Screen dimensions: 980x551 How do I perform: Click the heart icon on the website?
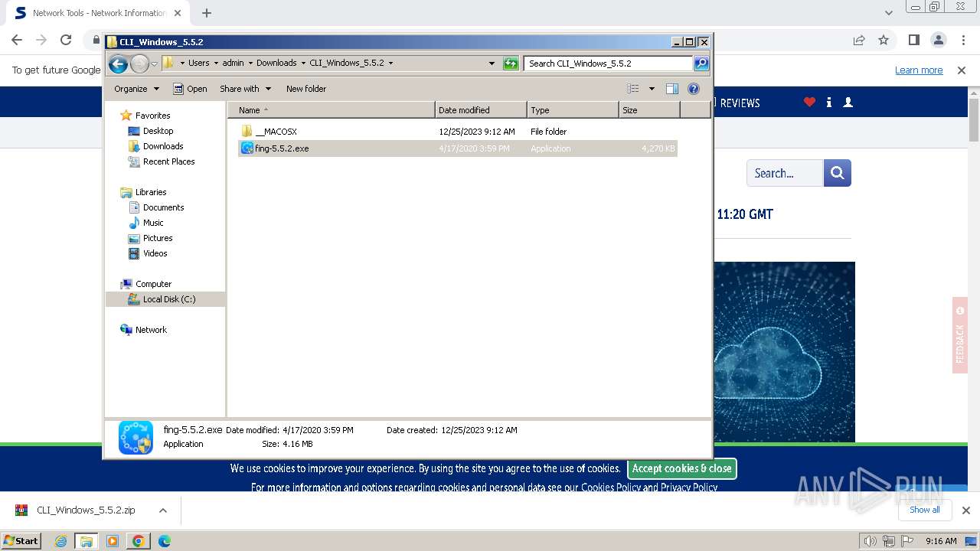[809, 103]
